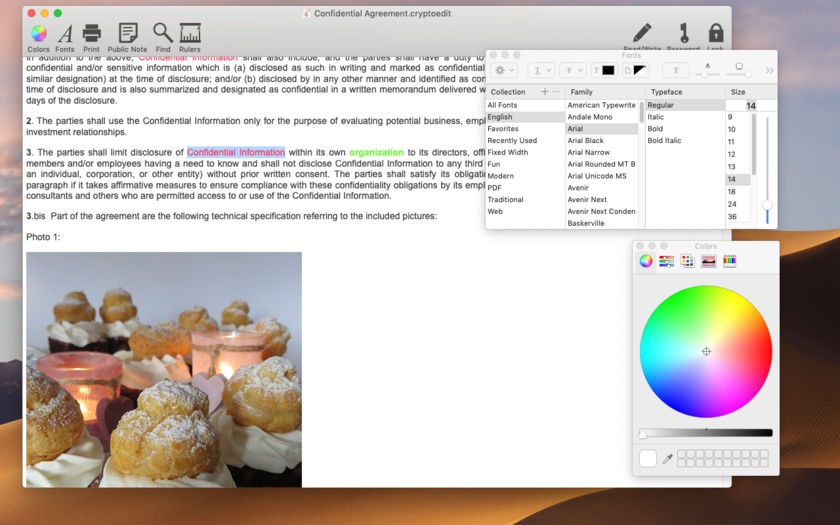Choose Avenir Next font family
Viewport: 840px width, 525px height.
[x=588, y=200]
